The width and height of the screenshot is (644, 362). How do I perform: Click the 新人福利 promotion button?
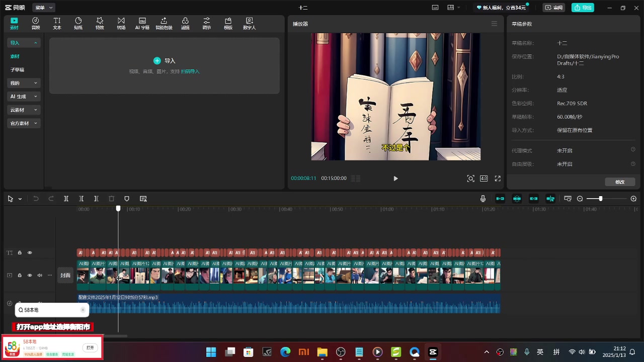(x=501, y=8)
